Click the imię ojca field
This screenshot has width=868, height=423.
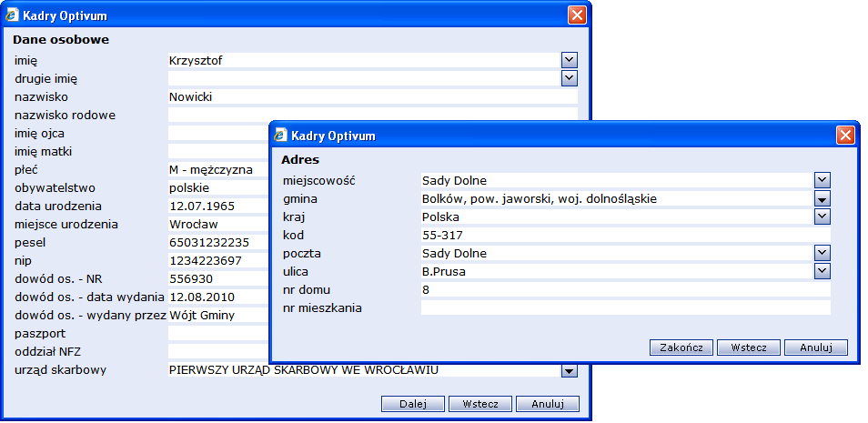[x=218, y=133]
